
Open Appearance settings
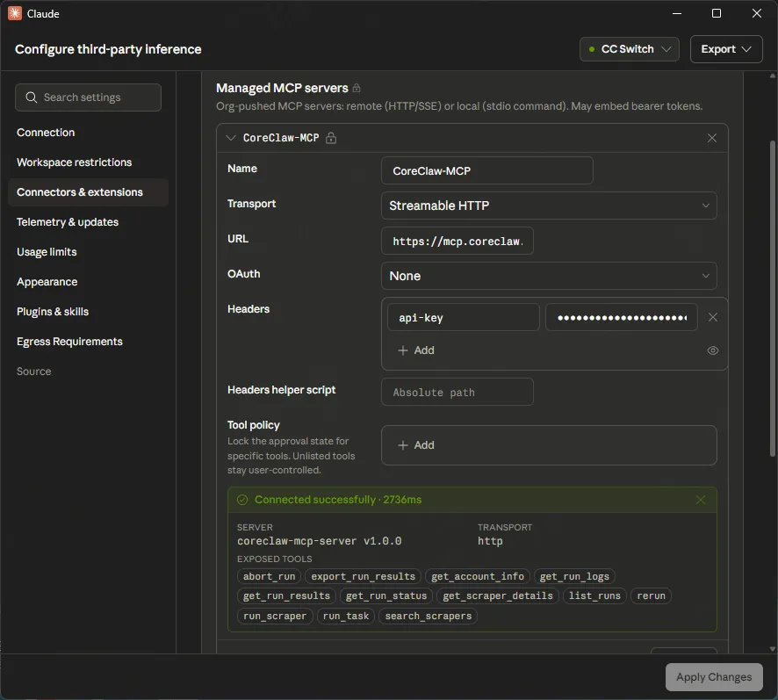pos(47,281)
